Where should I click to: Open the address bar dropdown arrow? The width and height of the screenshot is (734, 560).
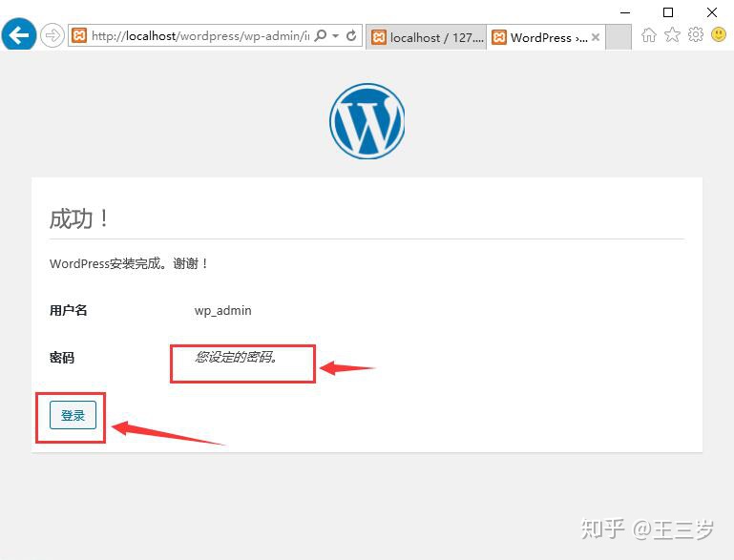tap(336, 36)
